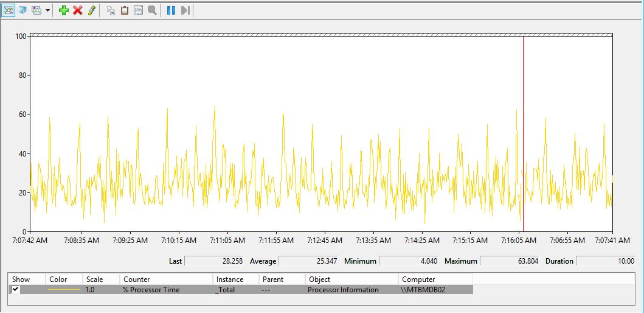
Task: Sort by the Scale column header
Action: (101, 280)
